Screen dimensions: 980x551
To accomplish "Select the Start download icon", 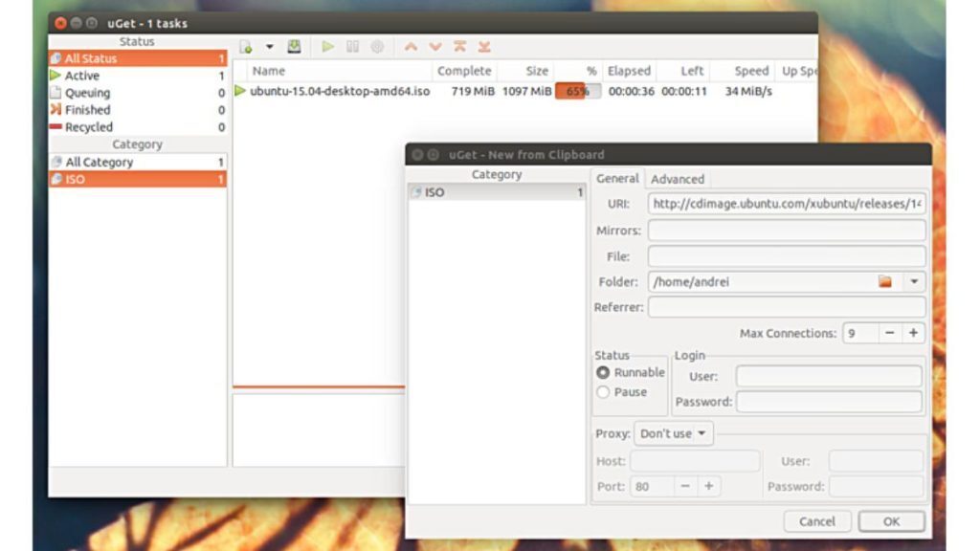I will pyautogui.click(x=329, y=46).
